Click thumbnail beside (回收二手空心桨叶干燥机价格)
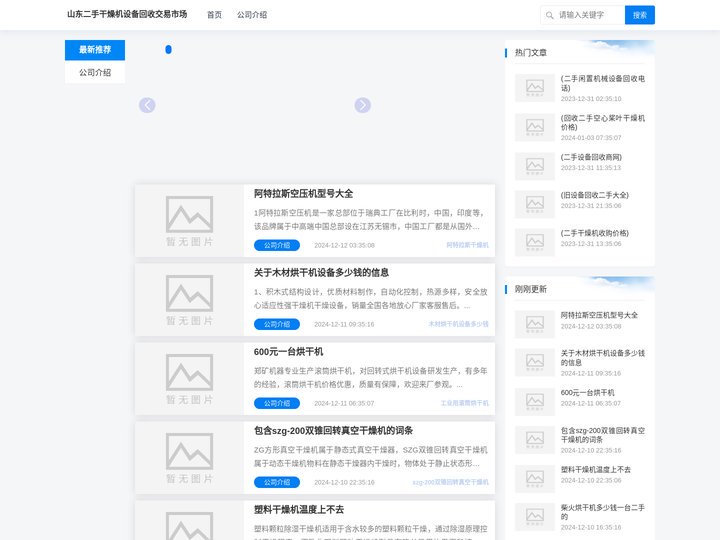 click(x=535, y=127)
